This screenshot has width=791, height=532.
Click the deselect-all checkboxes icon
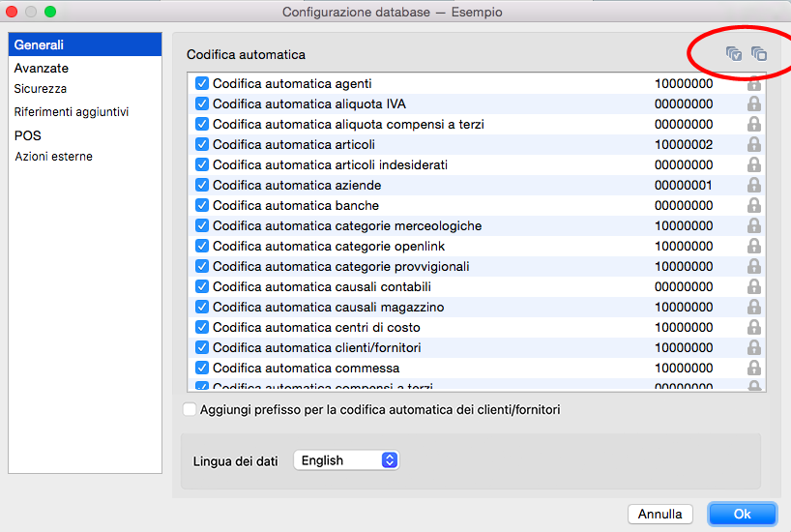coord(759,54)
